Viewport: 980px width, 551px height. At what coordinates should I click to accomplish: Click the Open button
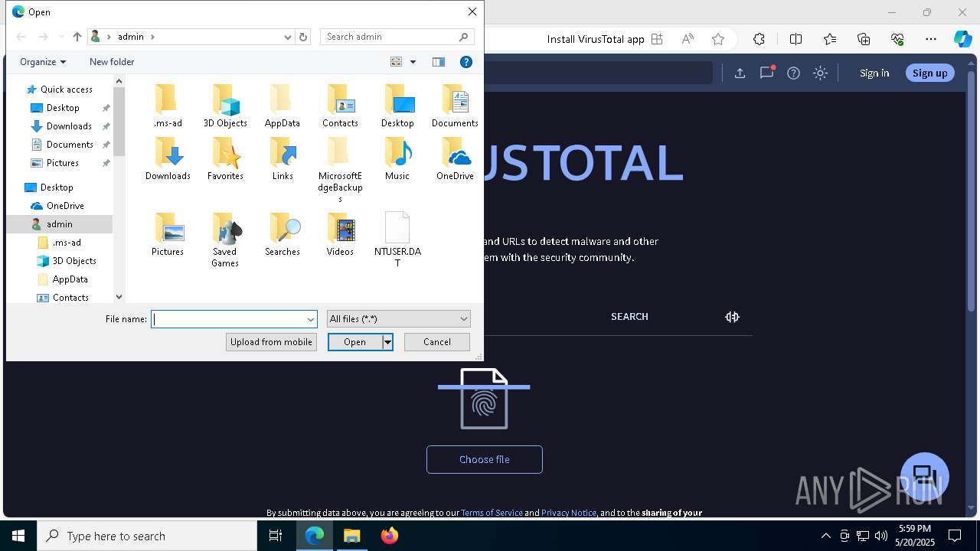(354, 342)
